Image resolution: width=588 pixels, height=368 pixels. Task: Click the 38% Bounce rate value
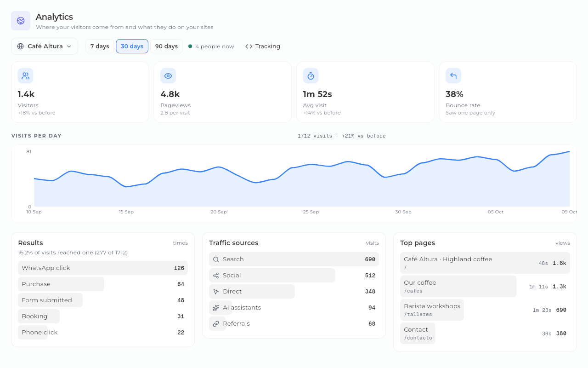[x=454, y=94]
